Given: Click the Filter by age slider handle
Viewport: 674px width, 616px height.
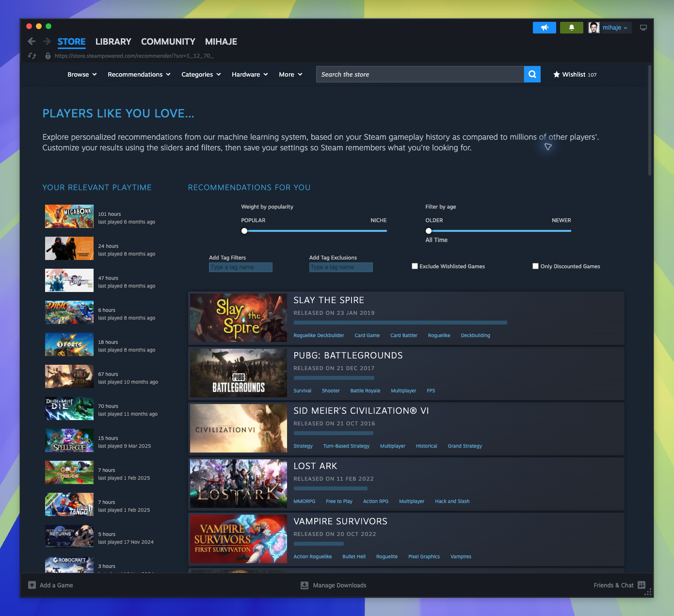Looking at the screenshot, I should coord(429,231).
